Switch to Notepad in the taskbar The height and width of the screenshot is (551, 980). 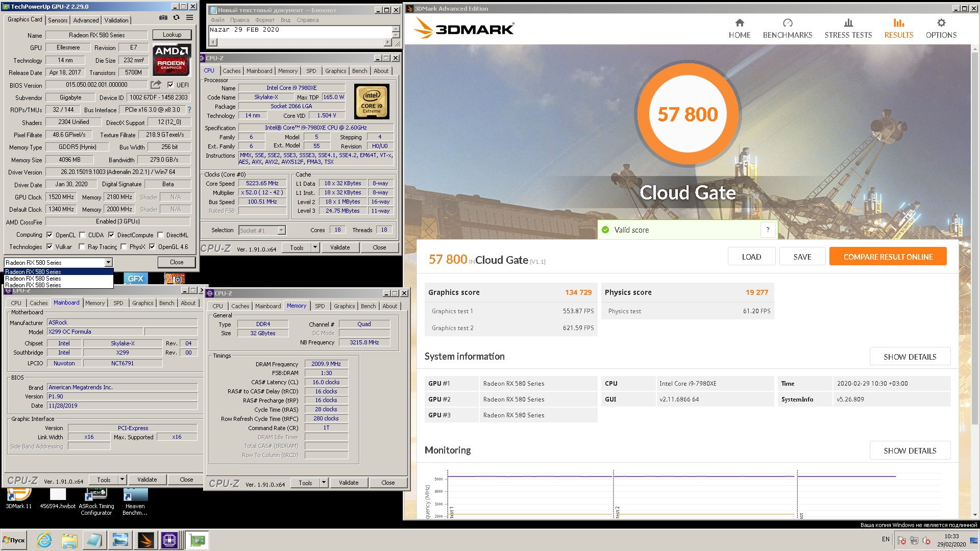94,540
